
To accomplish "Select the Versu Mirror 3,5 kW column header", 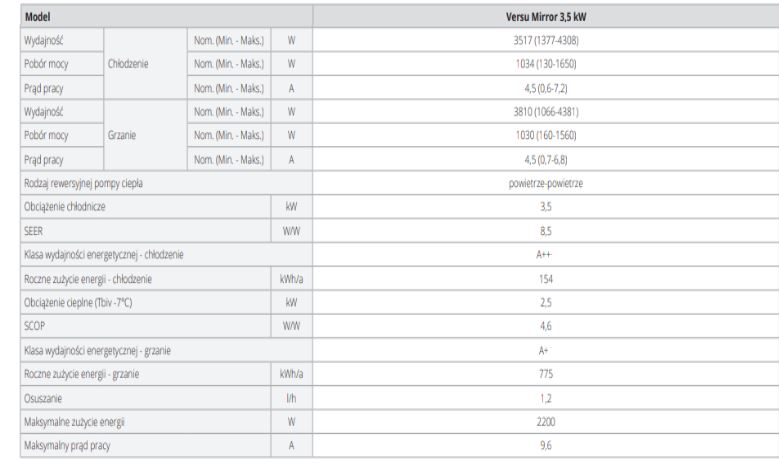I will 545,18.
